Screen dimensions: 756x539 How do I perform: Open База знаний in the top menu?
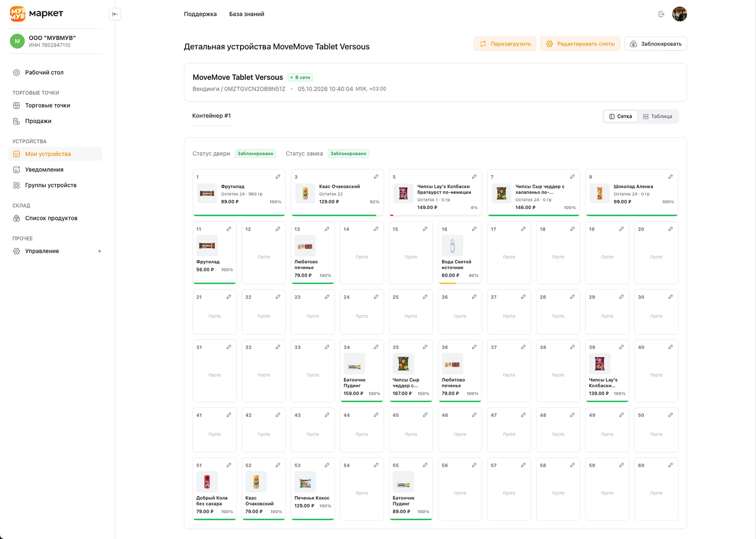(247, 14)
